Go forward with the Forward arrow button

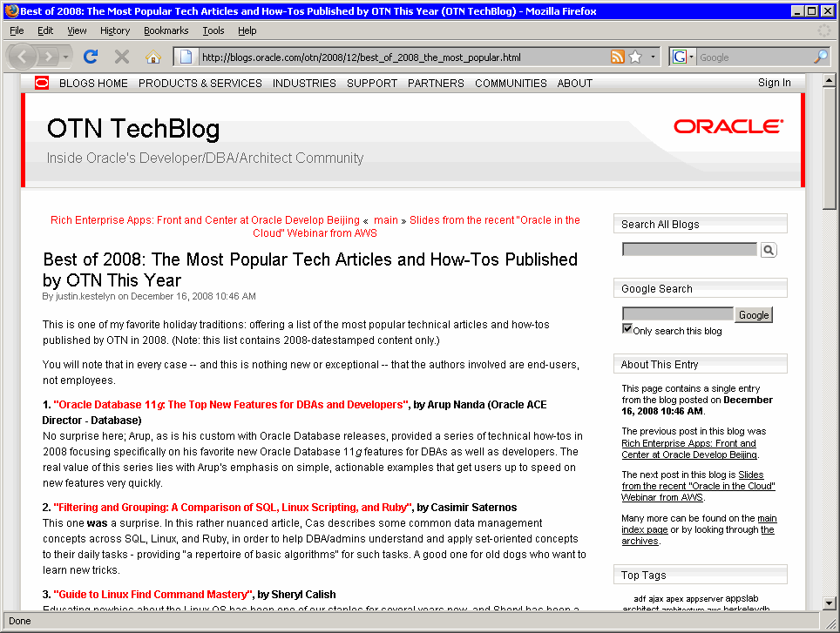click(x=48, y=57)
